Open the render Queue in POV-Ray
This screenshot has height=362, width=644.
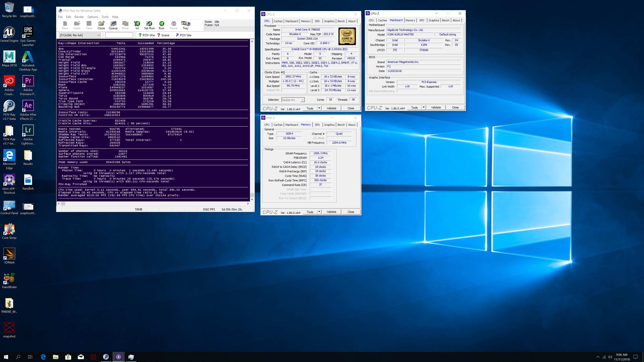(x=113, y=25)
